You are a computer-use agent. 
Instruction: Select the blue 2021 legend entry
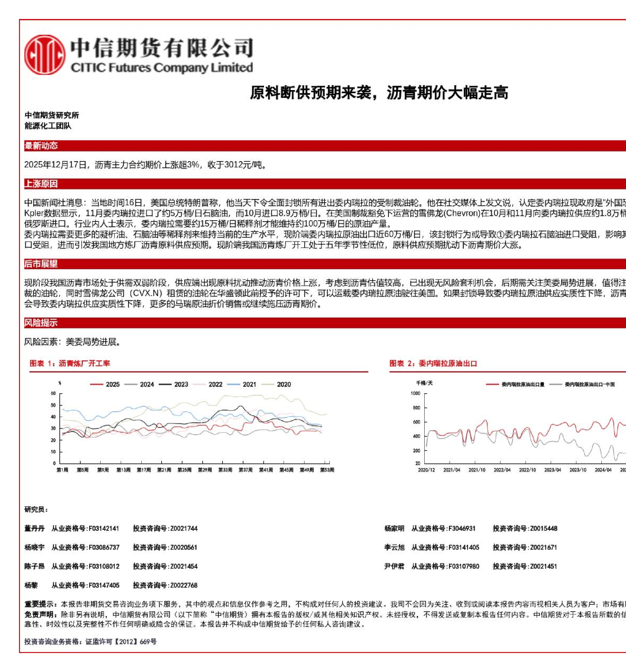243,384
